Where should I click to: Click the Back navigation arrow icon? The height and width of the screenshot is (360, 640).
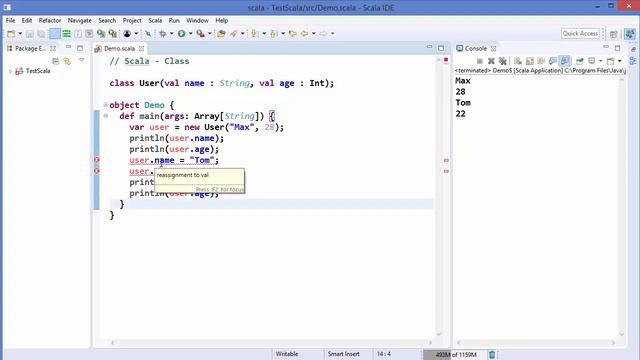(x=304, y=33)
